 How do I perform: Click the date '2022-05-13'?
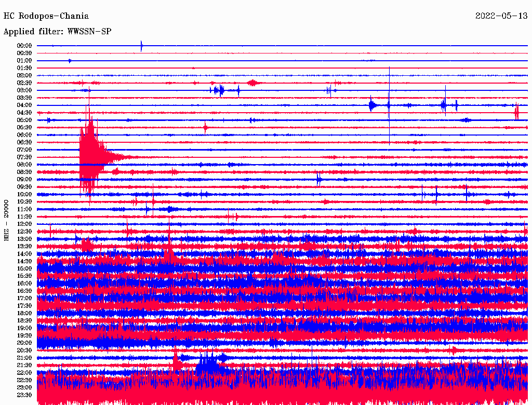[x=501, y=16]
